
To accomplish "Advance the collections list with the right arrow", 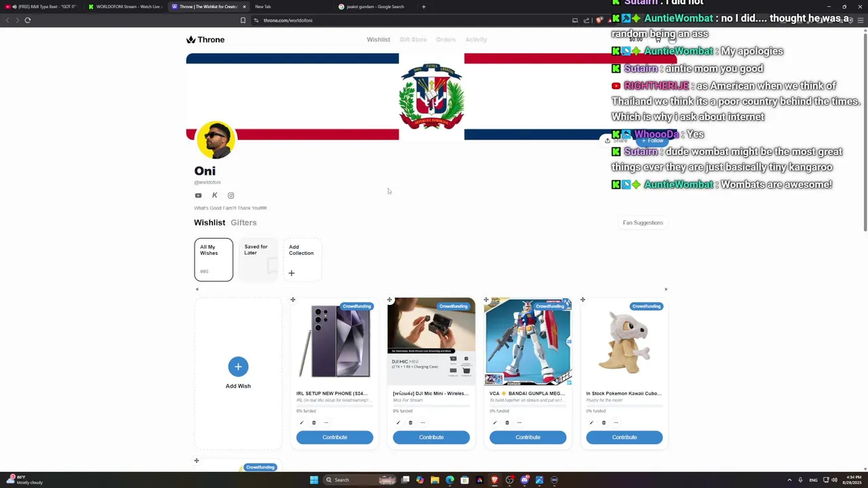I will 666,289.
